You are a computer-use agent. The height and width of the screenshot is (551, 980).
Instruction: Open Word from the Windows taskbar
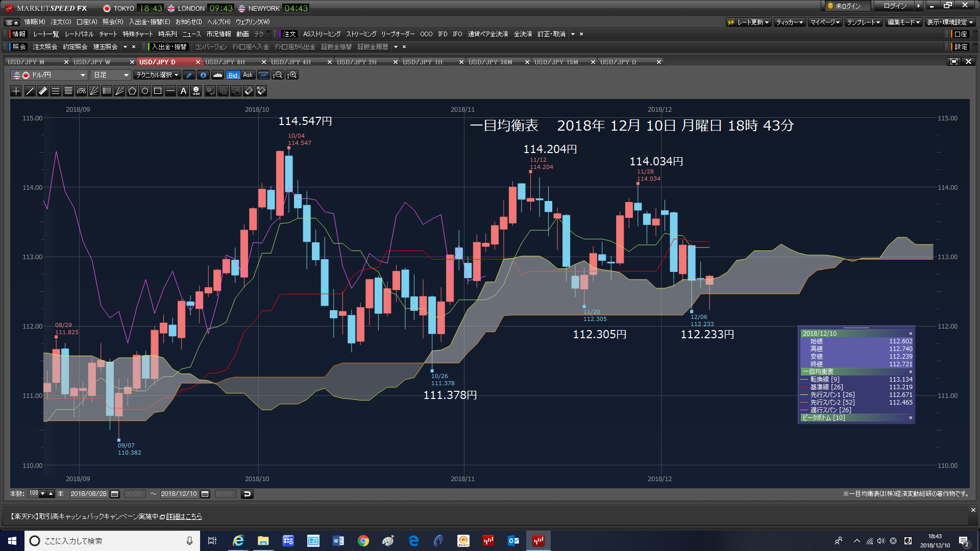(338, 541)
